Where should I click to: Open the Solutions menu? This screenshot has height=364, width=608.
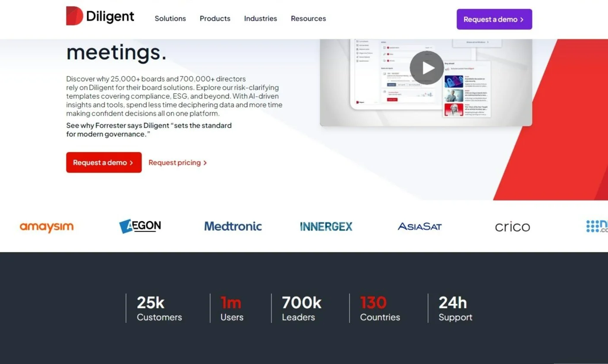170,19
